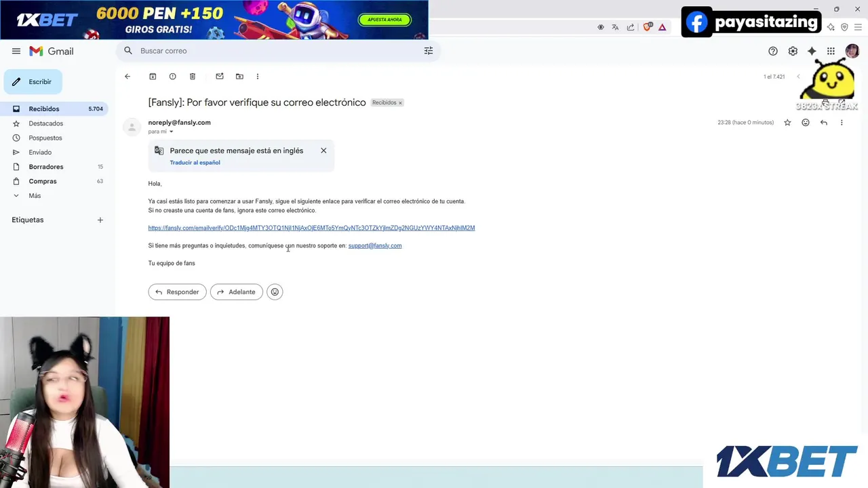Open browser hamburger menu
This screenshot has width=868, height=488.
[x=858, y=27]
